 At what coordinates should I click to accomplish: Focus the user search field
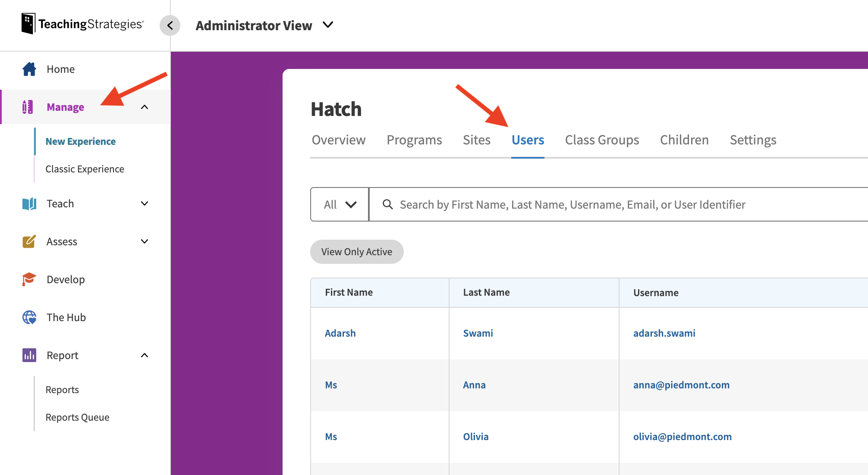click(x=619, y=204)
